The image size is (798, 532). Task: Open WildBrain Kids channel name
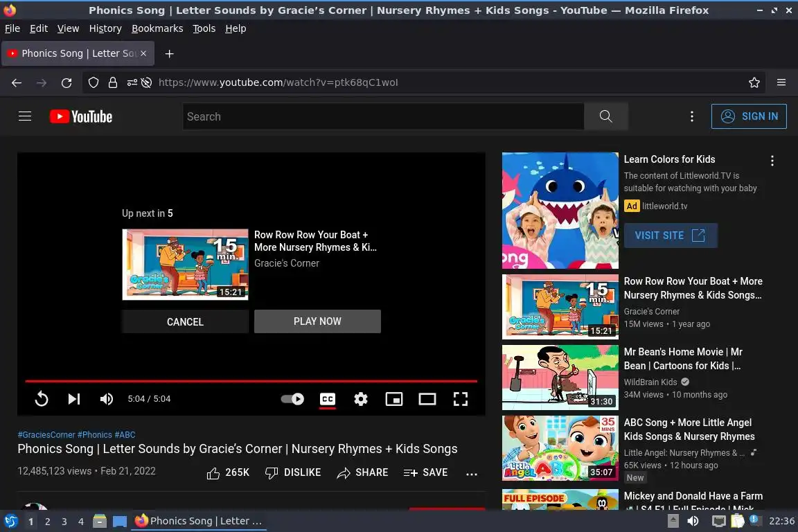650,382
